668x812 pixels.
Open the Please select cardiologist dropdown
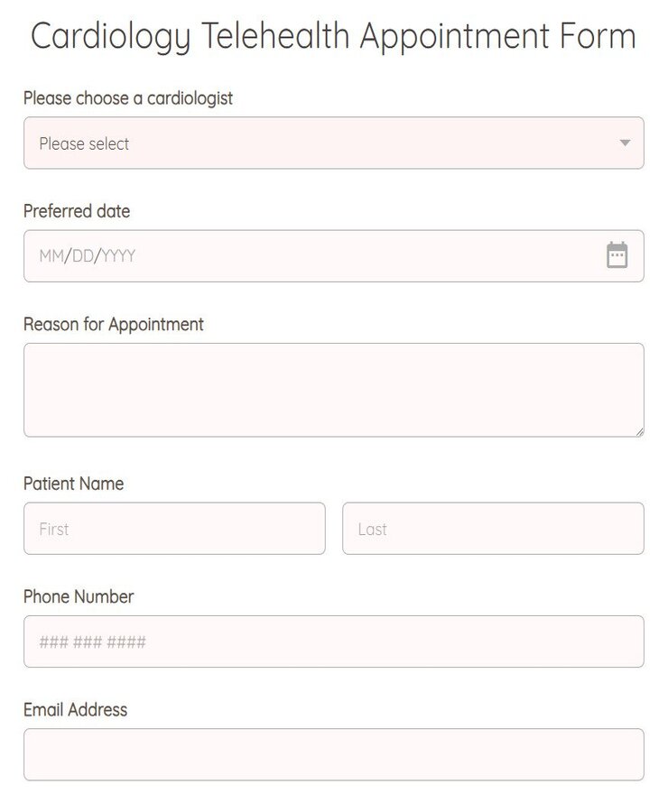(334, 143)
